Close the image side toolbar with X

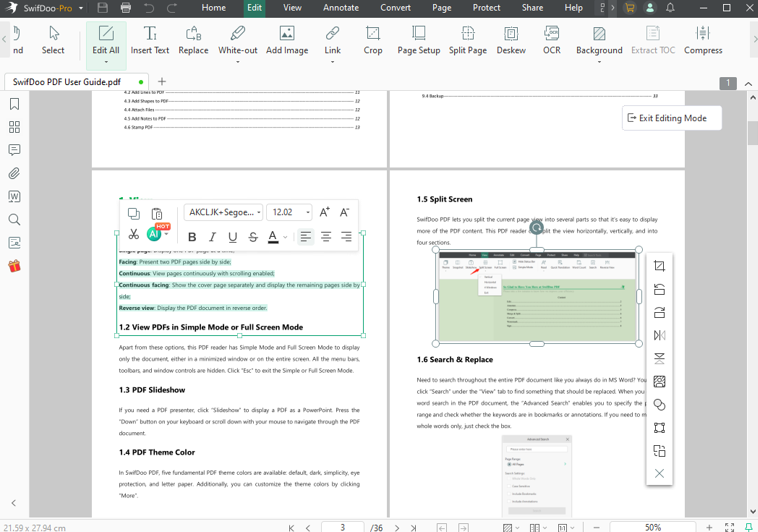pos(659,473)
